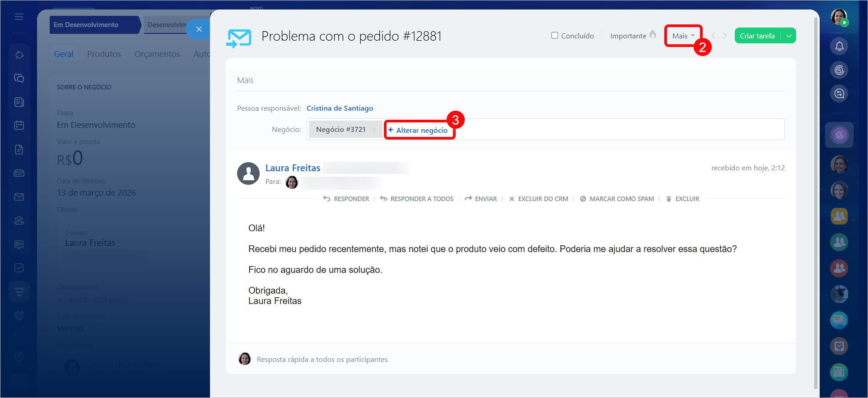Click the quick reply input field
This screenshot has height=398, width=868.
[x=322, y=360]
